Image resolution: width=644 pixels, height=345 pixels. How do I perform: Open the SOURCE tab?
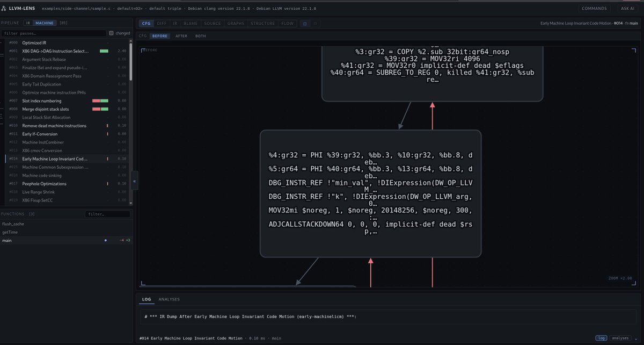pyautogui.click(x=213, y=24)
